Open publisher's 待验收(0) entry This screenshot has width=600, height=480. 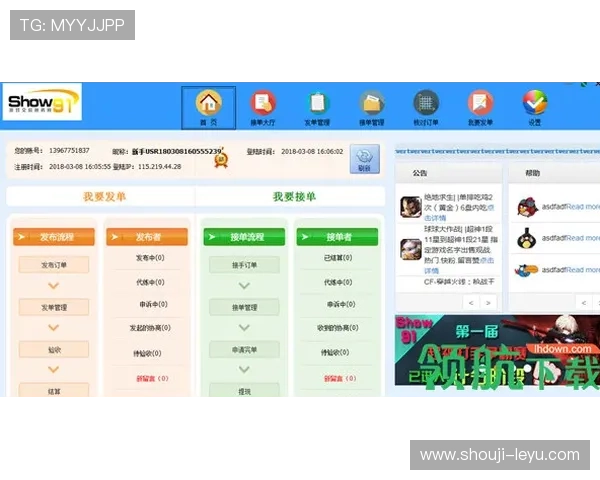coord(147,353)
